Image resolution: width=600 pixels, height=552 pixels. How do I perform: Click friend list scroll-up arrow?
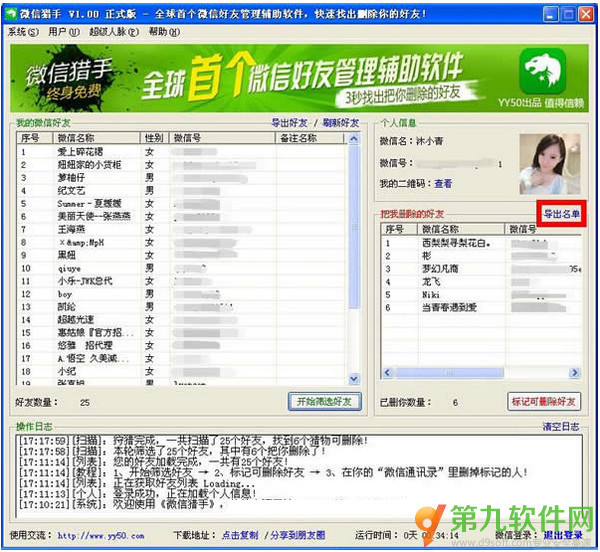[x=354, y=138]
